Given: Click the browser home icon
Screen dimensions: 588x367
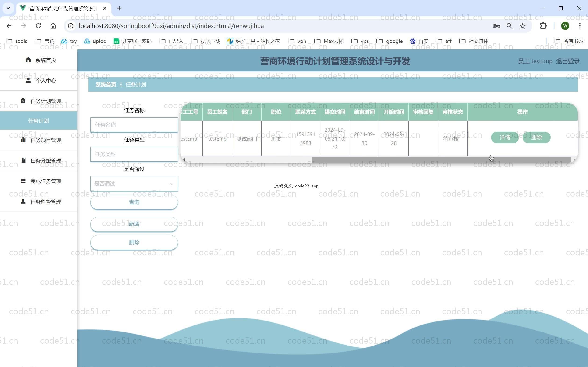Looking at the screenshot, I should [x=53, y=26].
